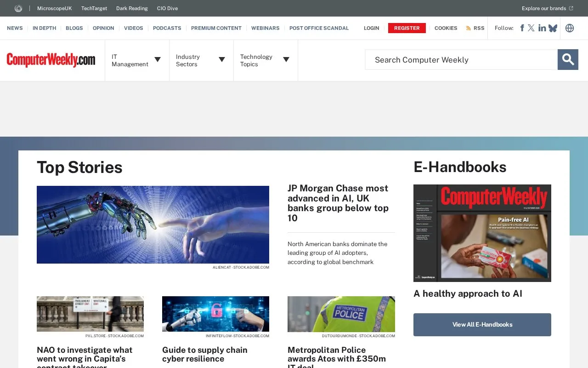Open NAO to investigate Capita headline

pos(85,357)
